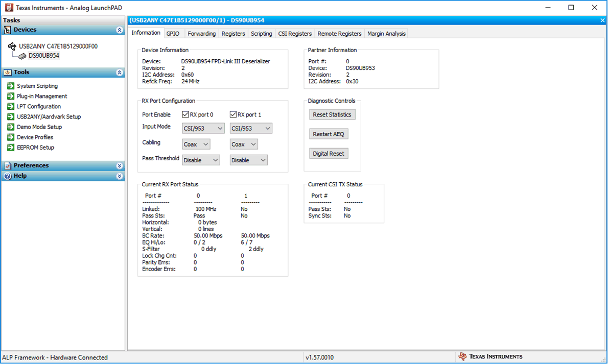Switch to the Margin Analysis tab
Image resolution: width=608 pixels, height=364 pixels.
tap(386, 33)
